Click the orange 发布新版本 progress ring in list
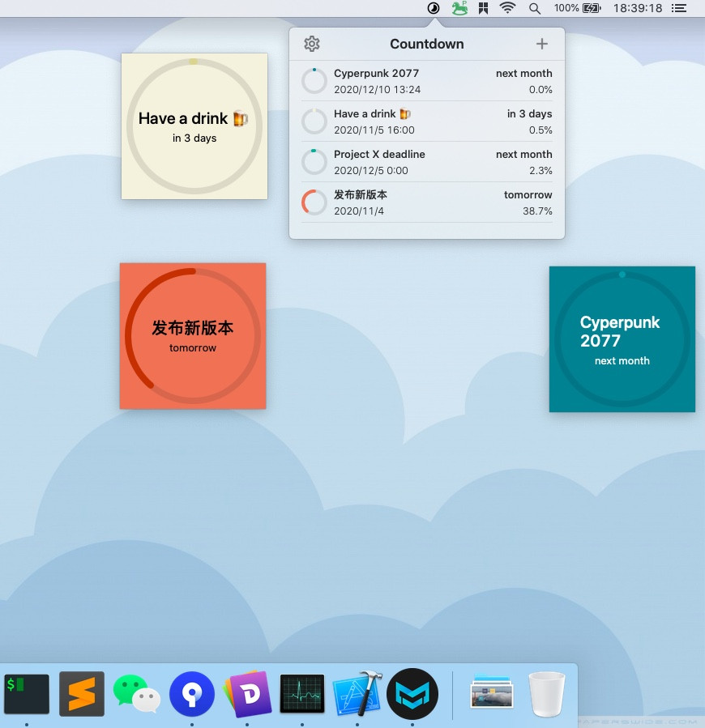Image resolution: width=705 pixels, height=728 pixels. point(314,202)
